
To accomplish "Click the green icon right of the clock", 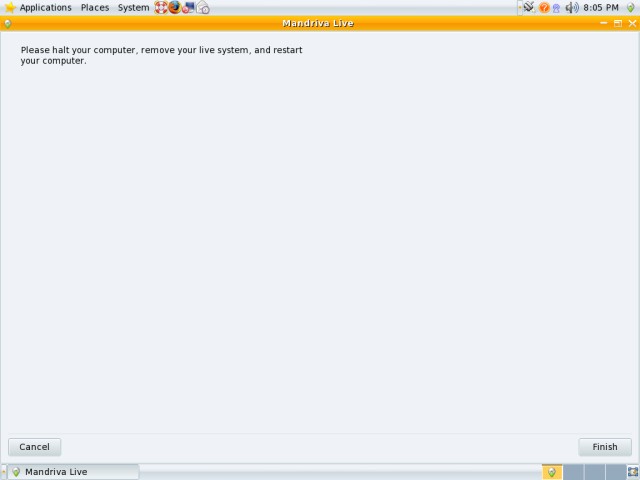I will point(631,7).
